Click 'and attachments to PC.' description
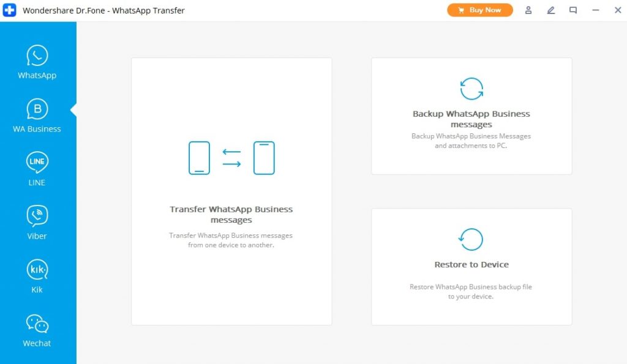This screenshot has height=364, width=627. [x=471, y=146]
